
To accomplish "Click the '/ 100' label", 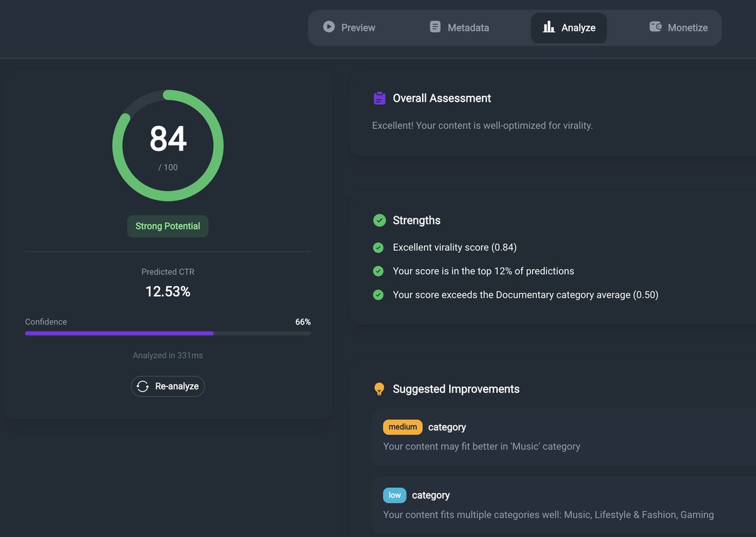I will pos(168,168).
